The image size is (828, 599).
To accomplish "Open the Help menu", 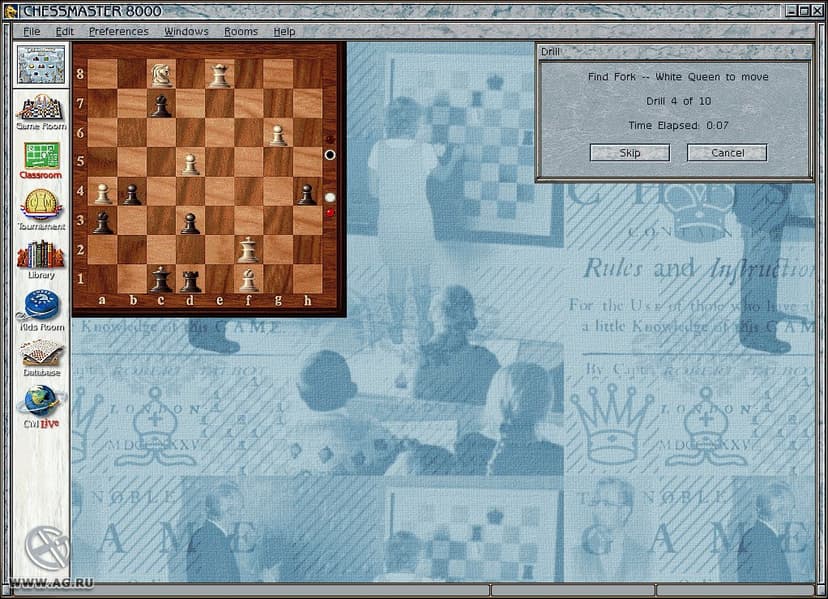I will click(x=284, y=32).
